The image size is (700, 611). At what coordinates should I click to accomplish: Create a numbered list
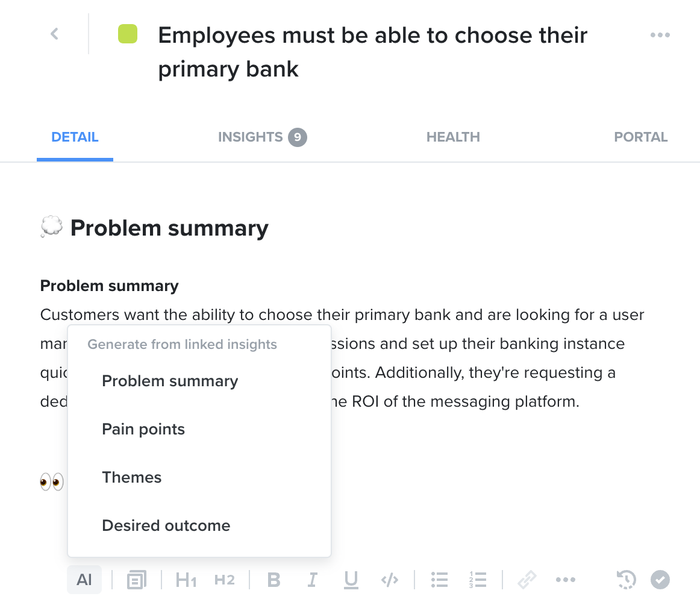pyautogui.click(x=478, y=580)
